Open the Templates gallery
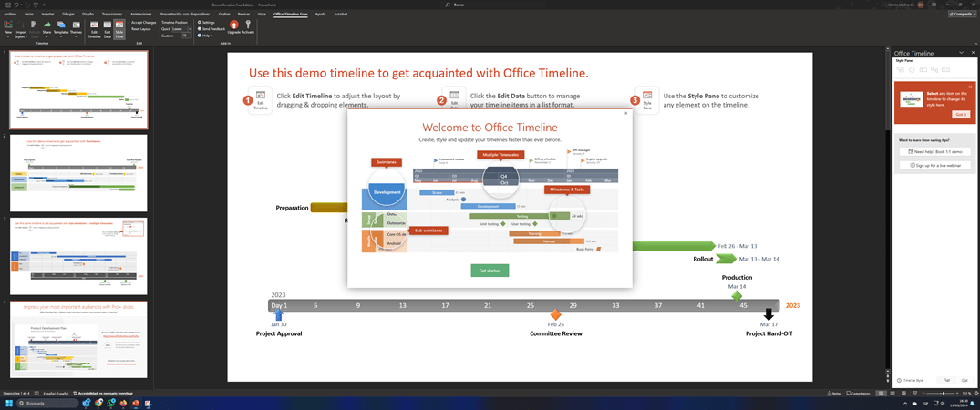Viewport: 980px width, 410px height. click(61, 27)
